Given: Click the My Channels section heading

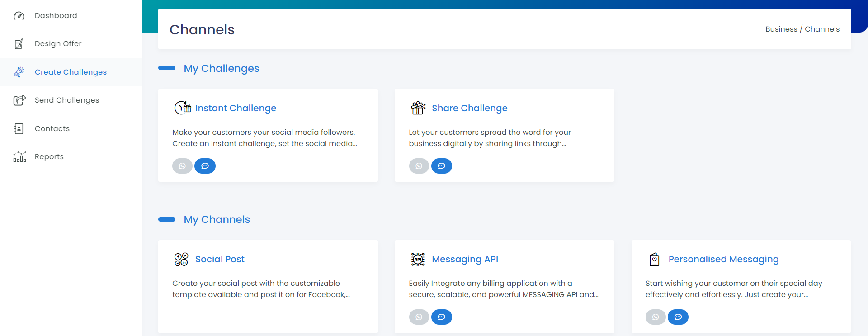Looking at the screenshot, I should tap(217, 219).
